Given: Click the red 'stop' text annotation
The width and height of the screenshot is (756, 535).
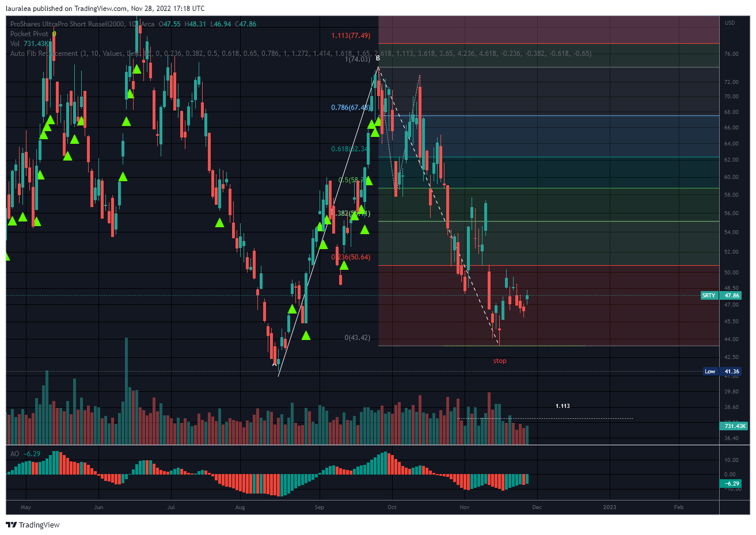Looking at the screenshot, I should click(x=500, y=361).
